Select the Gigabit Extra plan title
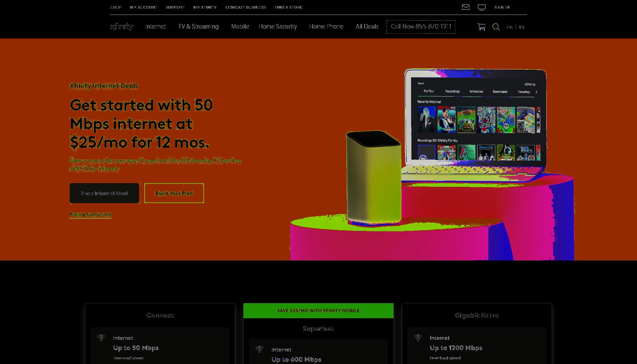The width and height of the screenshot is (637, 364). [x=477, y=315]
